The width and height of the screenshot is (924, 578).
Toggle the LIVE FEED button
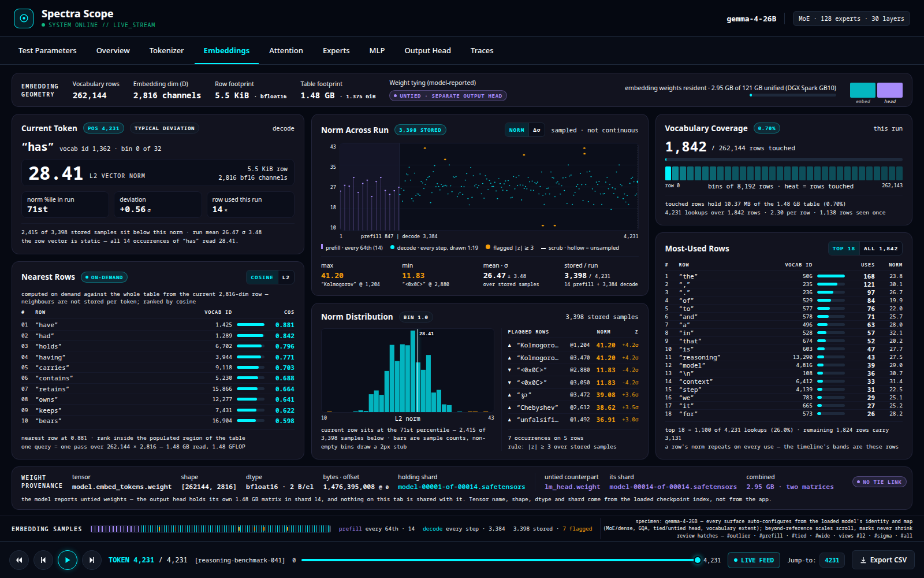pyautogui.click(x=754, y=560)
